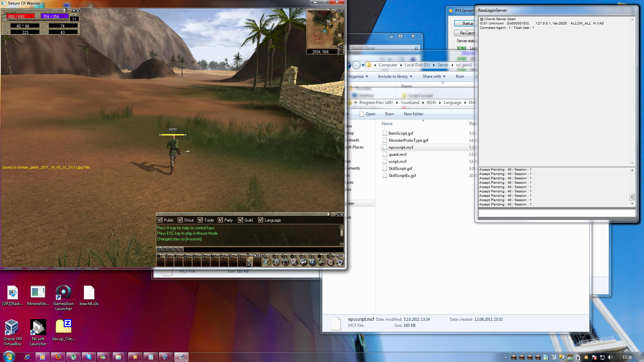Expand the Organize dropdown menu
644x362 pixels.
click(x=358, y=76)
